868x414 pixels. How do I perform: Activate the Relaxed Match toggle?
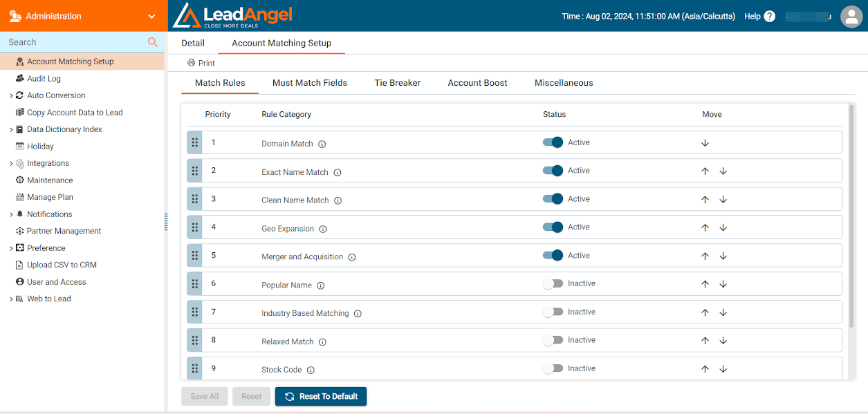tap(553, 340)
